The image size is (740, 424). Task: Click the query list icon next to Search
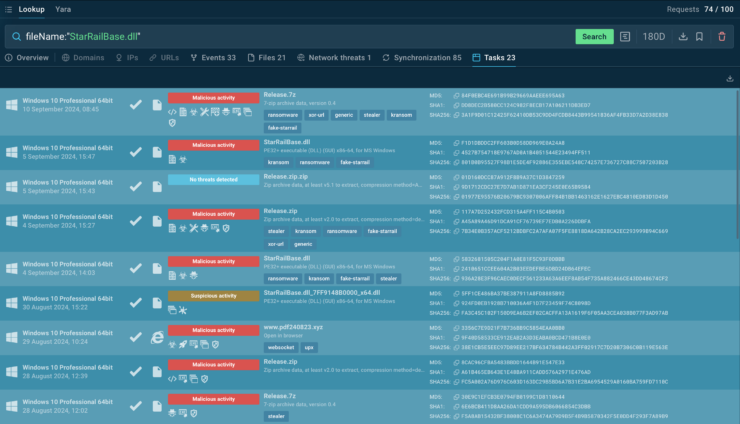point(625,36)
